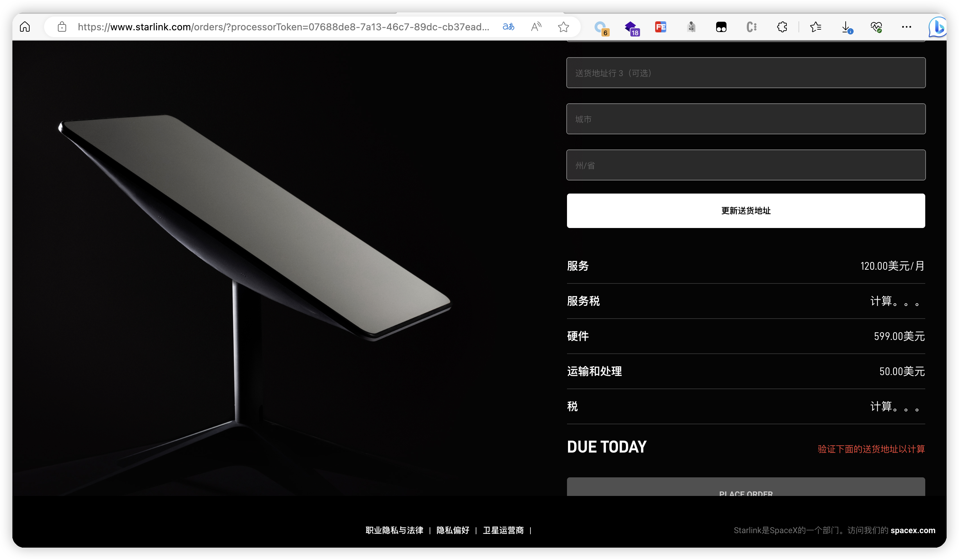Click the 州/省 state field
Screen dimensions: 959x560
coord(745,165)
